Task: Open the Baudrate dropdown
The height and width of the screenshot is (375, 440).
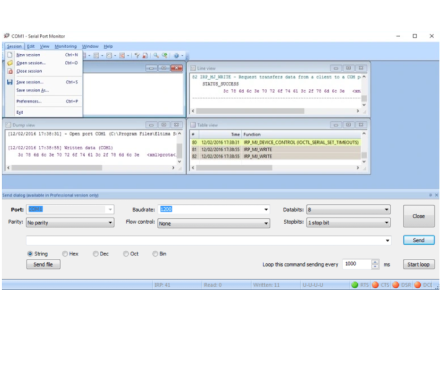Action: coord(266,209)
